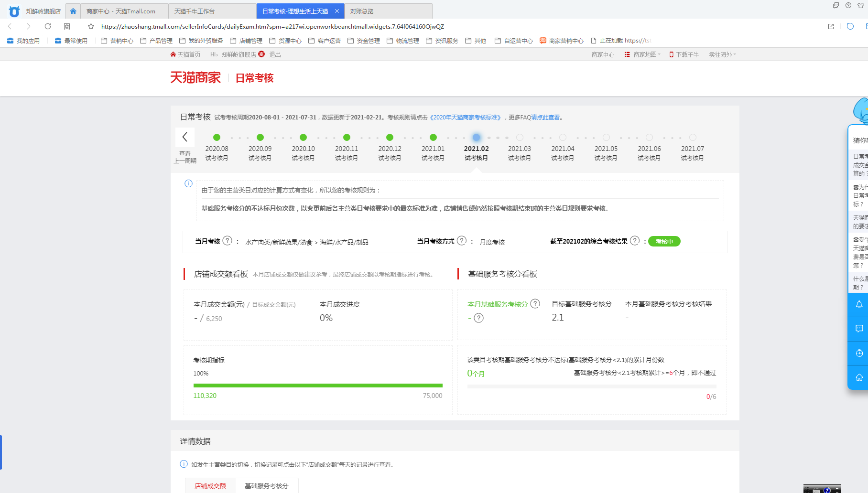
Task: Select the 2020.11 timeline marker
Action: (x=347, y=138)
